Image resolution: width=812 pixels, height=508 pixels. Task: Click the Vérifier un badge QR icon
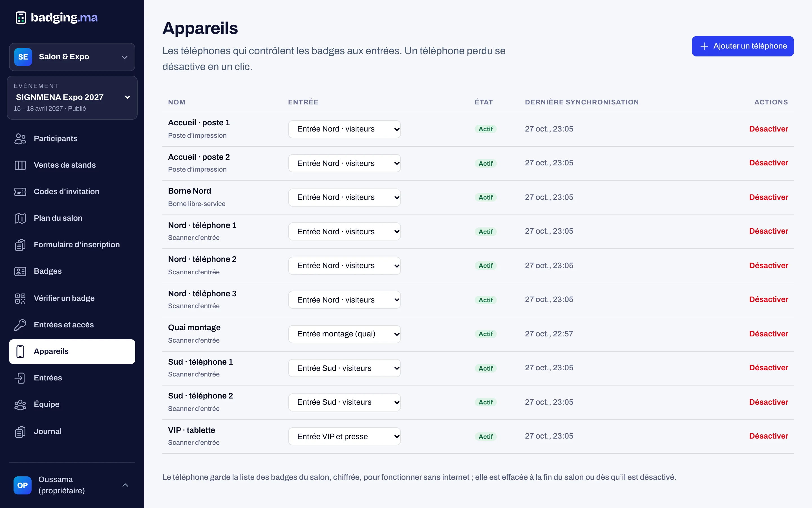click(x=20, y=298)
